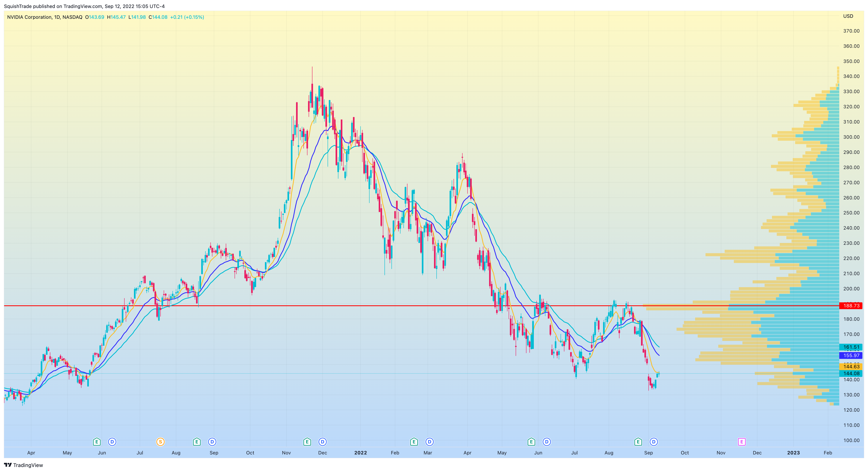Click the orange 144.63 moving average label
This screenshot has width=868, height=472.
(851, 366)
